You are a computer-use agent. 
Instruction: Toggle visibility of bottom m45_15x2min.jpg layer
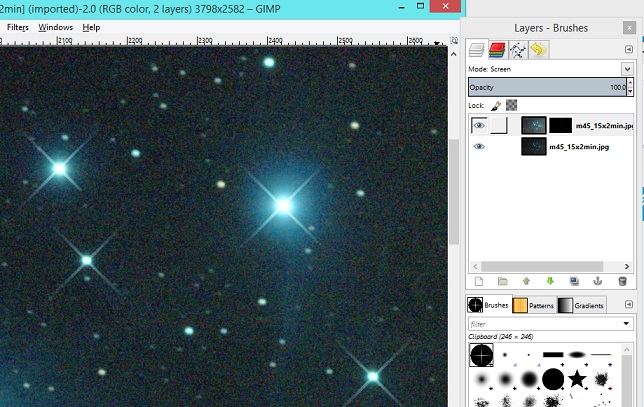(479, 146)
